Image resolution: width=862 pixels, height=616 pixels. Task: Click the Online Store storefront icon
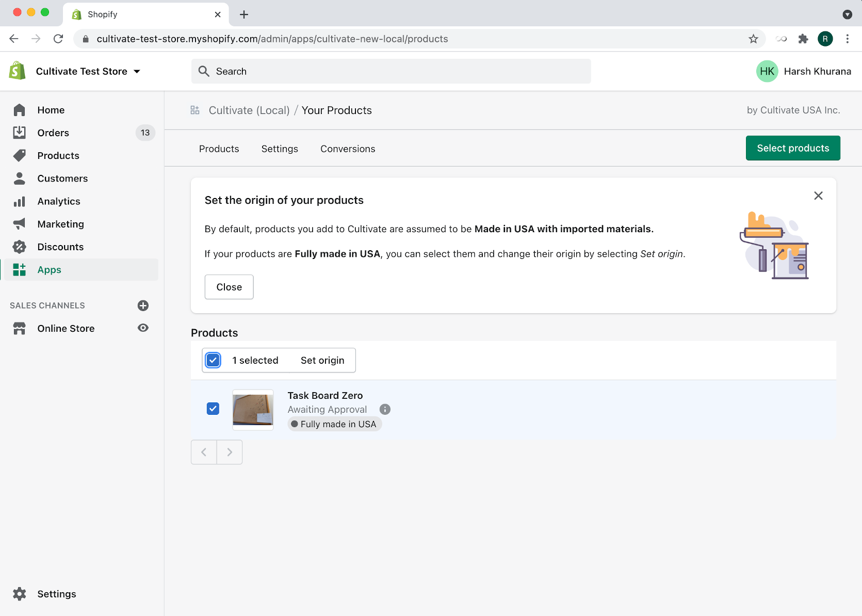pos(20,328)
